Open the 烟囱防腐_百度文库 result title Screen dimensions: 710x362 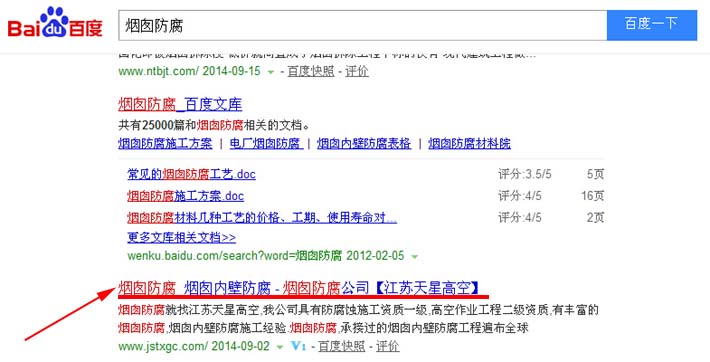(180, 105)
